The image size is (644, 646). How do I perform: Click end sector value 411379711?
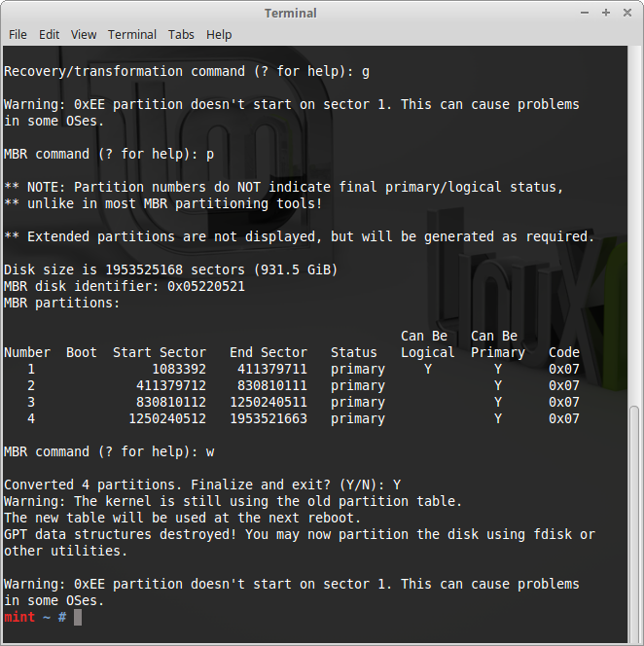click(272, 369)
